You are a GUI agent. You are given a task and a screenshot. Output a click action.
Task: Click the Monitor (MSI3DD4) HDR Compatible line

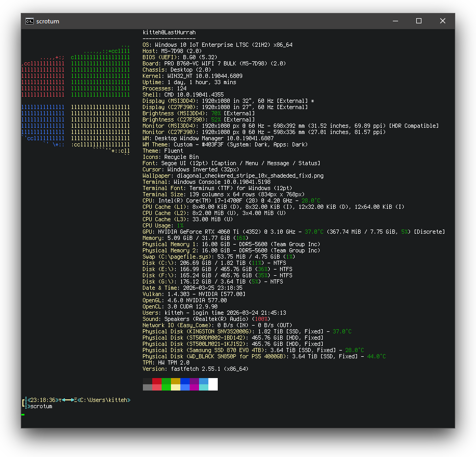point(290,126)
